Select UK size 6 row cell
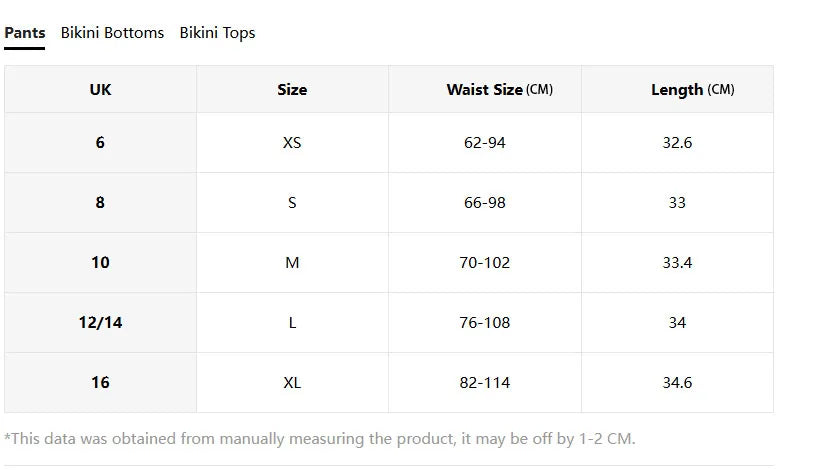Image resolution: width=824 pixels, height=470 pixels. (x=100, y=142)
